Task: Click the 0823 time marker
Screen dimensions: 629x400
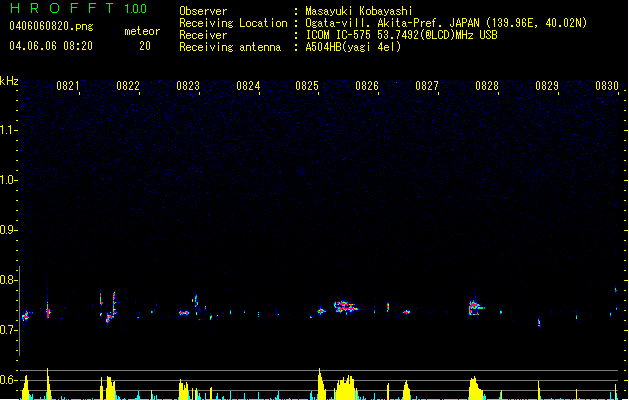Action: pyautogui.click(x=188, y=86)
